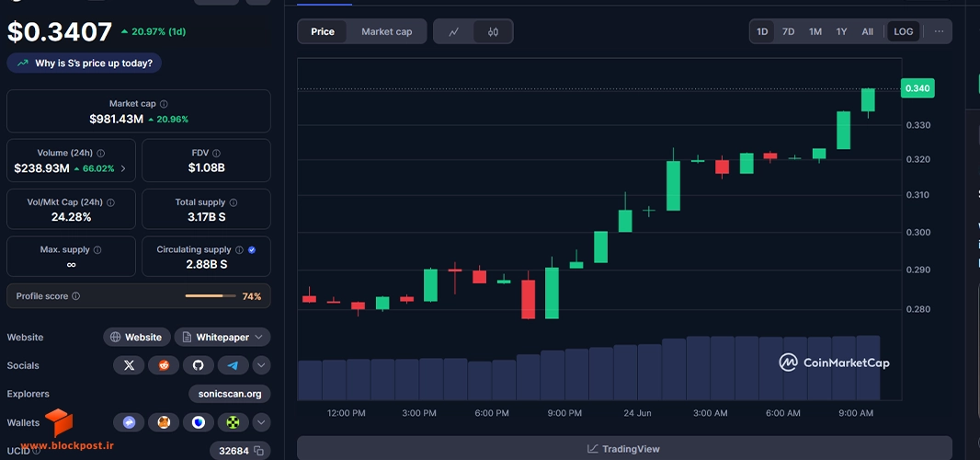Screen dimensions: 980x460
Task: Open the sonicscan.org explorer link
Action: click(x=230, y=395)
